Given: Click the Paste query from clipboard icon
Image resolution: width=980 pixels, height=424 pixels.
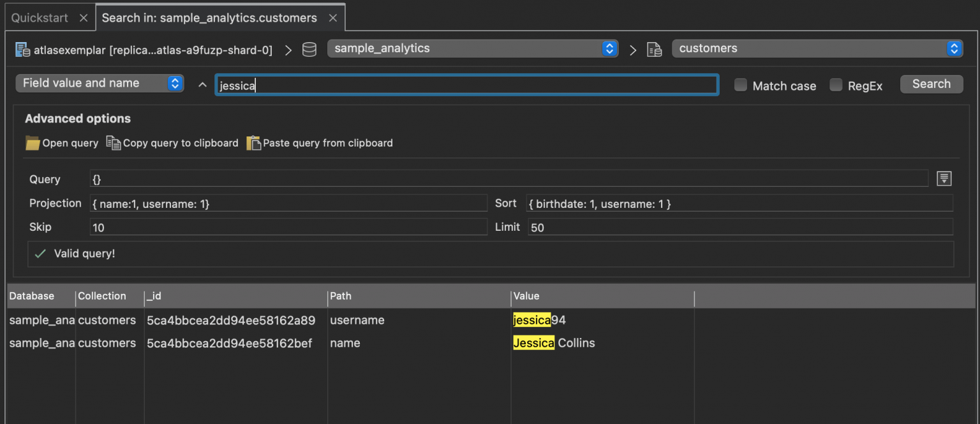Looking at the screenshot, I should pos(254,143).
